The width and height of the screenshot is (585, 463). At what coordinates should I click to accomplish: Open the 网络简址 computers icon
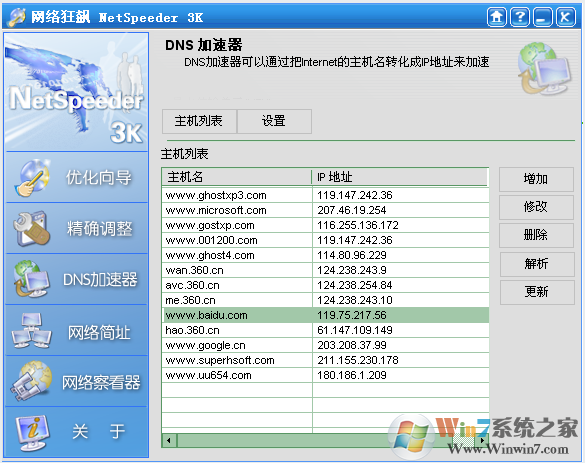coord(31,331)
